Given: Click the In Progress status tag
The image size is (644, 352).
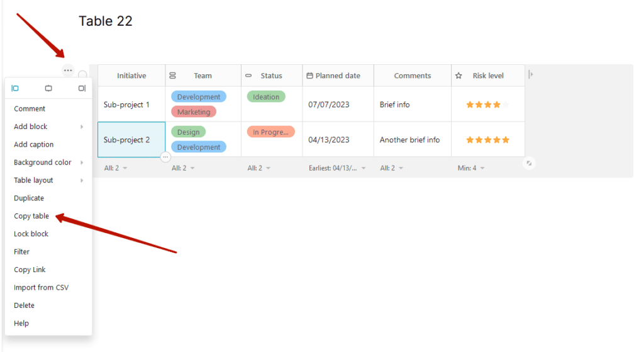Looking at the screenshot, I should point(270,132).
